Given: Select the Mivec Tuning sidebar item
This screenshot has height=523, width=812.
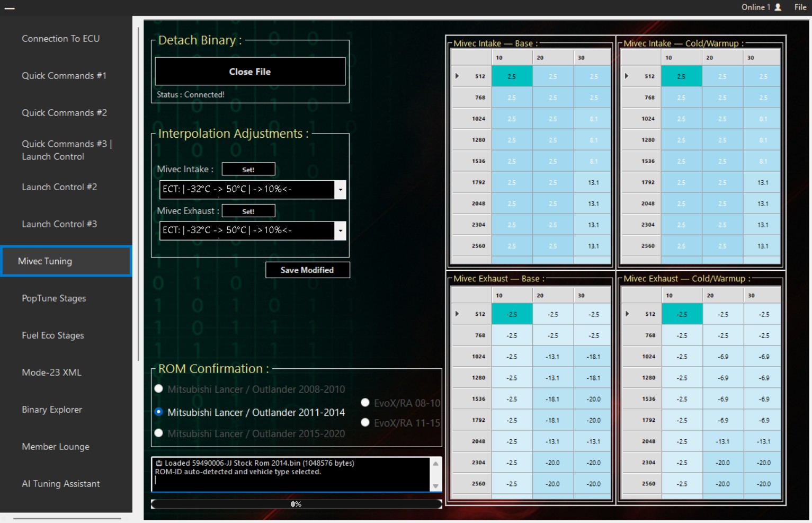Looking at the screenshot, I should 66,261.
